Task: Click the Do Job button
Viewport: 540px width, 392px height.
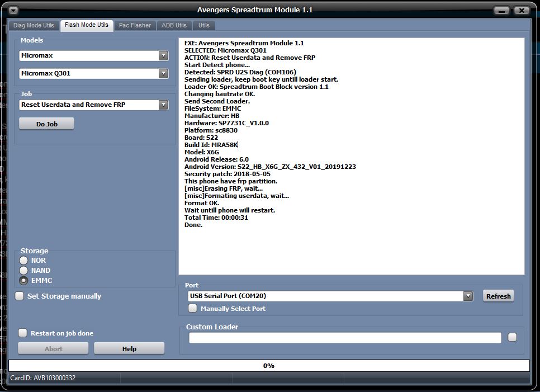Action: (x=46, y=124)
